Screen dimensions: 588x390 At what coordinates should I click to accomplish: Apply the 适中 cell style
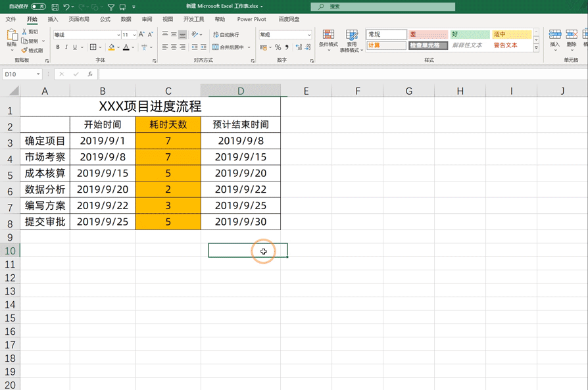pos(512,34)
